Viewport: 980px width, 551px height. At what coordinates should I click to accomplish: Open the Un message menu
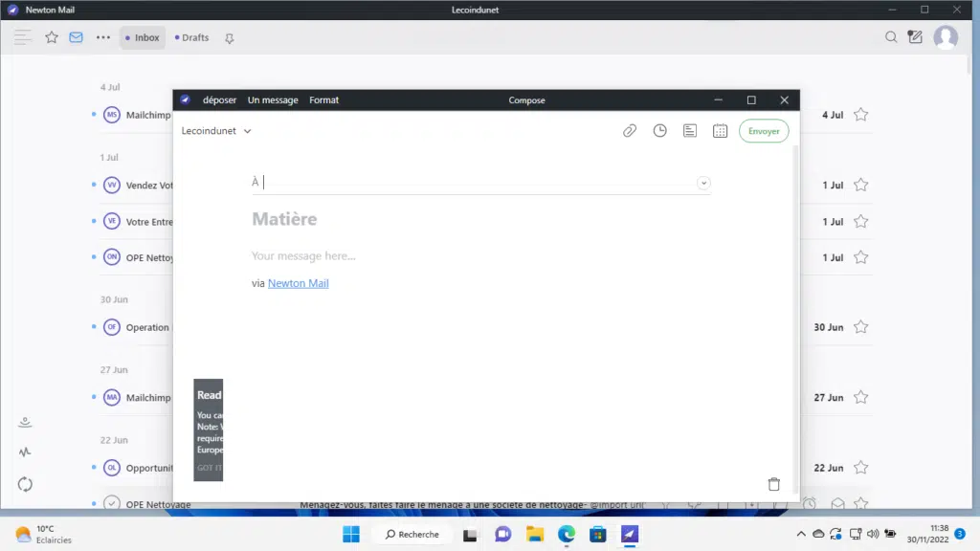tap(273, 99)
